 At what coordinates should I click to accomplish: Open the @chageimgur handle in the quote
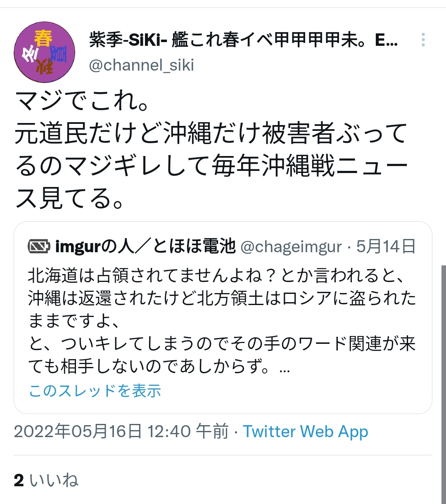click(291, 247)
